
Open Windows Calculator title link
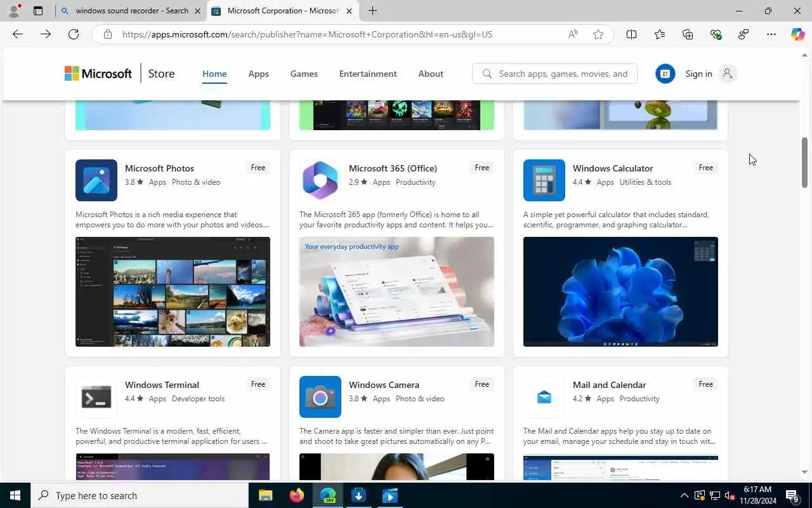pyautogui.click(x=613, y=168)
